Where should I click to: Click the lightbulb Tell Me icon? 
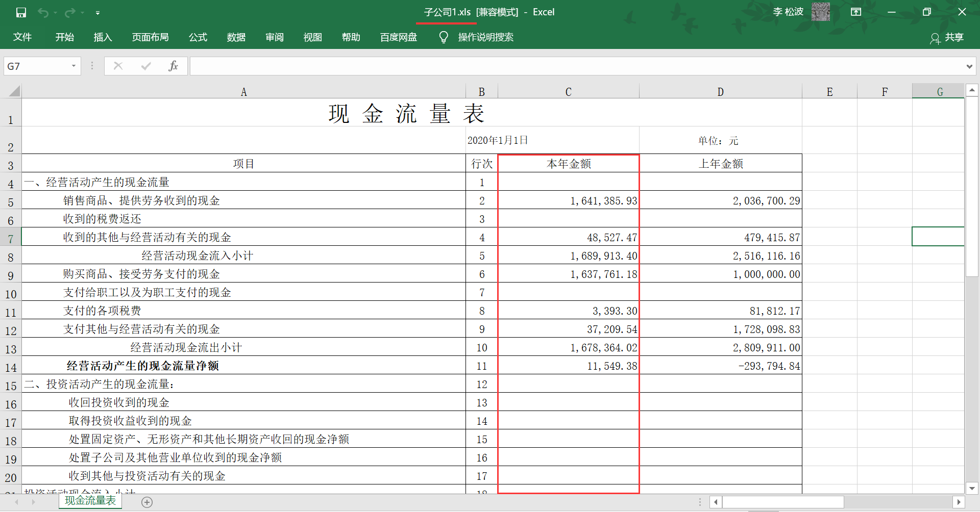[444, 37]
